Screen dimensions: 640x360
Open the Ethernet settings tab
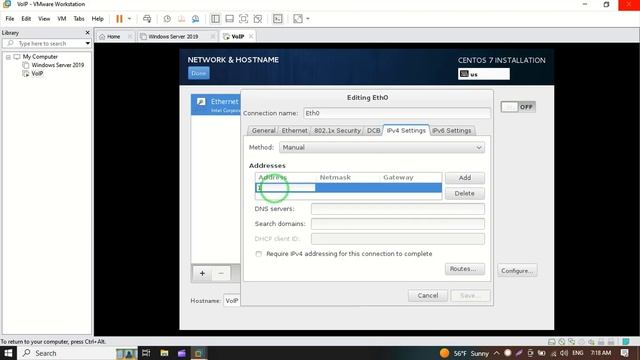click(x=294, y=131)
